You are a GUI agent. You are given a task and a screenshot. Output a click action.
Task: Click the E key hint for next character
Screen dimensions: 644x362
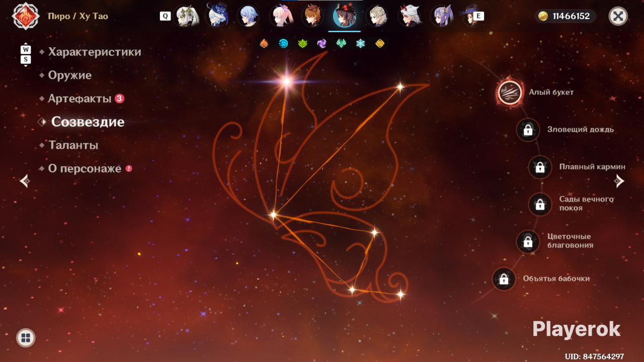[478, 16]
